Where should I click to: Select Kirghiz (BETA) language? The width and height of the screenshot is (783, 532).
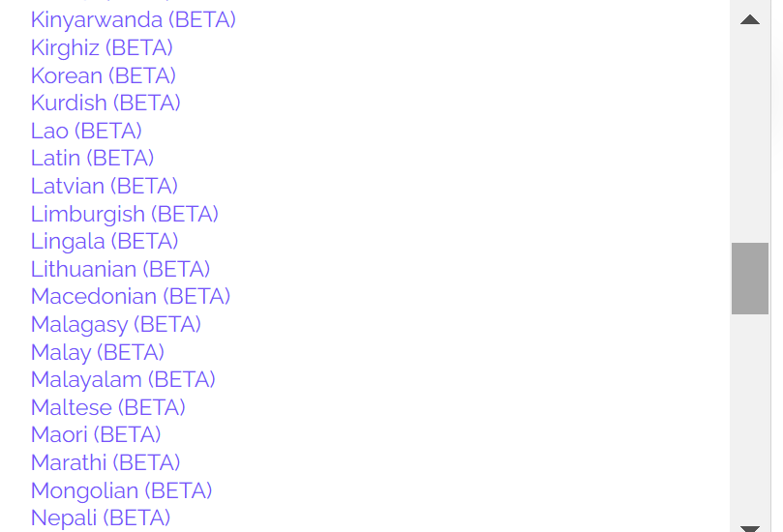click(x=102, y=48)
